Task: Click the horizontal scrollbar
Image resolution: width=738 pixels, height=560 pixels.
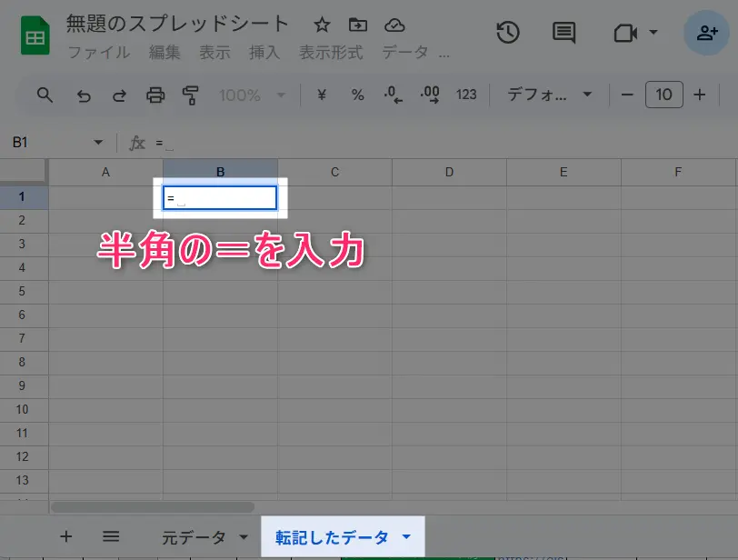Action: click(x=153, y=507)
